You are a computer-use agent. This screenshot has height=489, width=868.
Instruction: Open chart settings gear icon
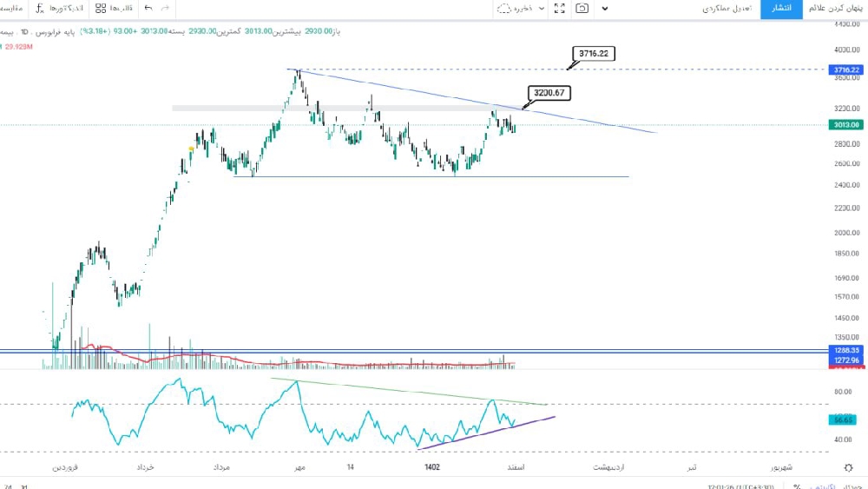(849, 467)
